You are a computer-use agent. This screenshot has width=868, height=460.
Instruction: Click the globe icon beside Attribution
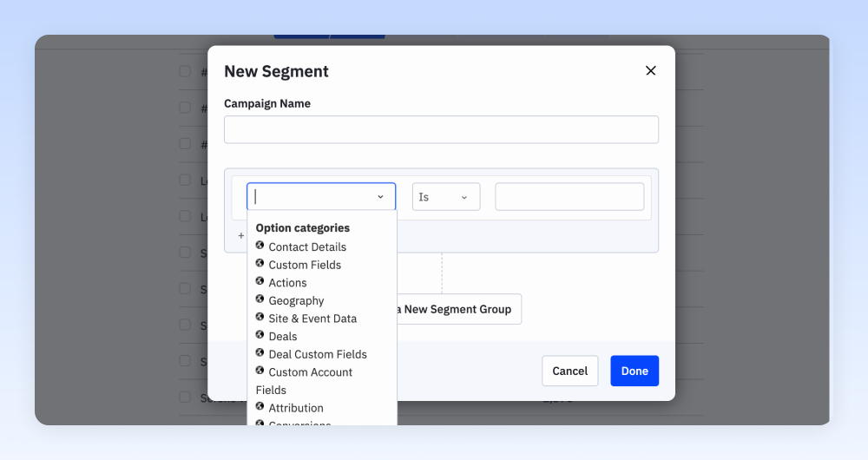click(x=260, y=406)
